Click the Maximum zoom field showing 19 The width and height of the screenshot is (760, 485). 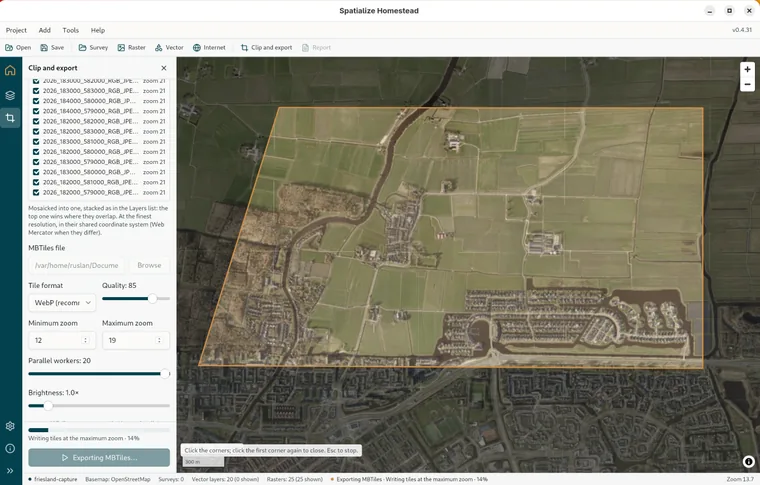click(x=136, y=340)
